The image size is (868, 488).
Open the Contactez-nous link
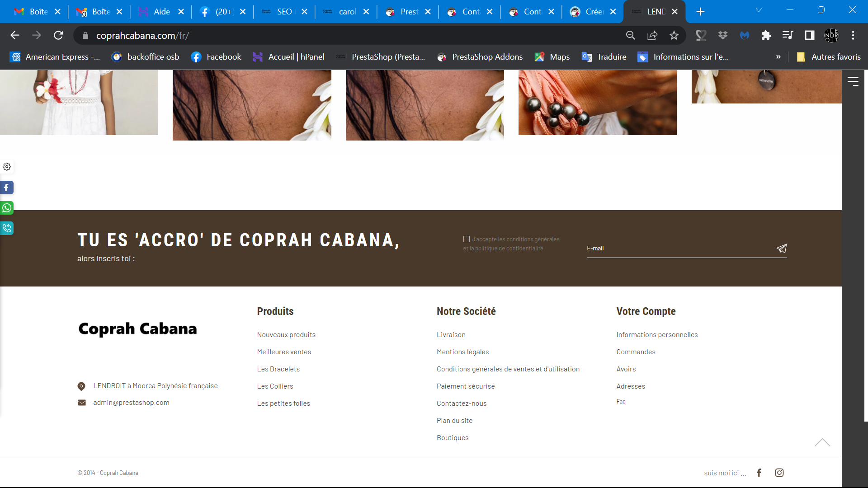pyautogui.click(x=462, y=404)
